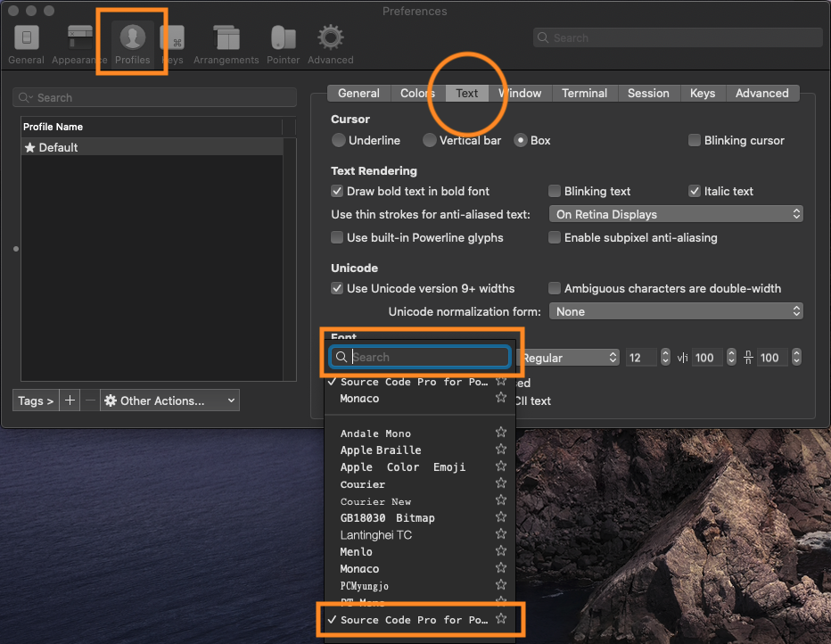This screenshot has width=831, height=644.
Task: Adjust horizontal spacing 100 stepper
Action: click(x=731, y=358)
